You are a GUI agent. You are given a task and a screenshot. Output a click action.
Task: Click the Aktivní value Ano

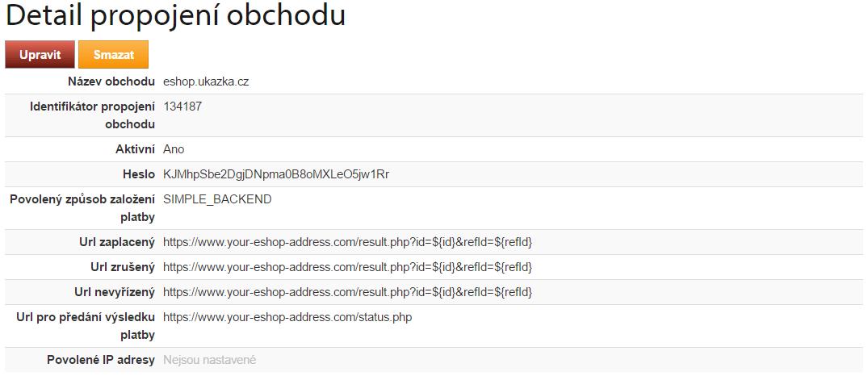(x=174, y=149)
